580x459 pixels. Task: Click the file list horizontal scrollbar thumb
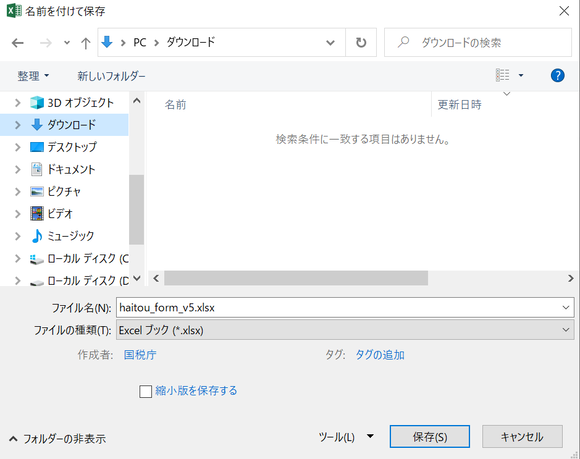296,278
